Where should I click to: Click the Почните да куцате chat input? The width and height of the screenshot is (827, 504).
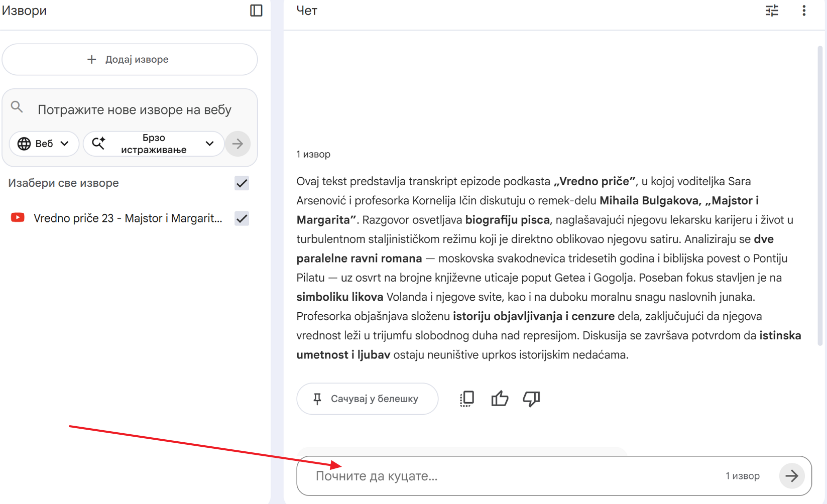click(502, 476)
